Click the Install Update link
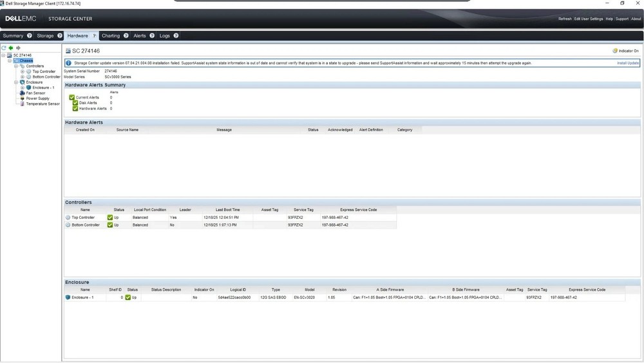This screenshot has height=363, width=644. [627, 63]
